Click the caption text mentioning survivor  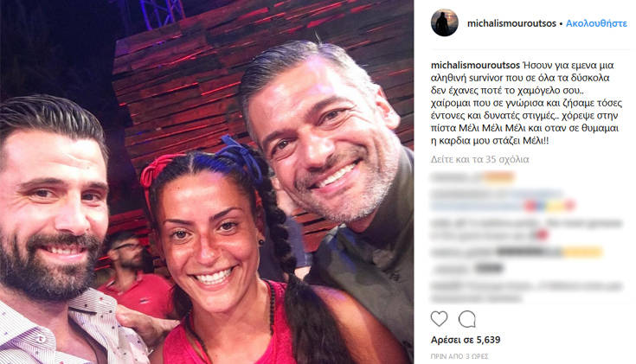526,103
